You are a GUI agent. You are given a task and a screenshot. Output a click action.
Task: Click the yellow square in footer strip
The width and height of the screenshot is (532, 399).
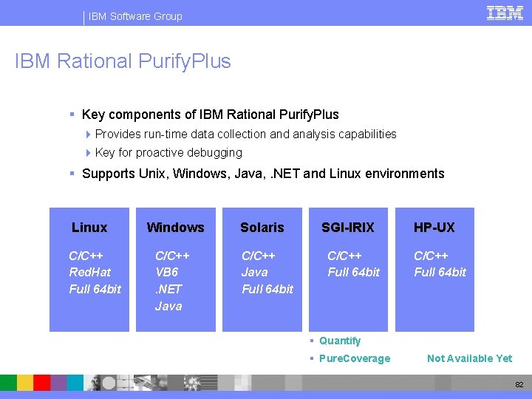[x=25, y=383]
